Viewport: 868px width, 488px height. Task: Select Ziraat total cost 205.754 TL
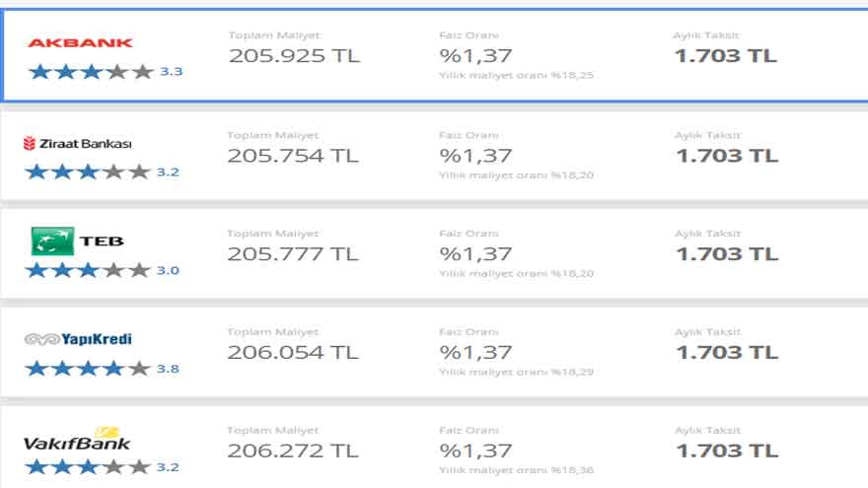click(x=293, y=156)
